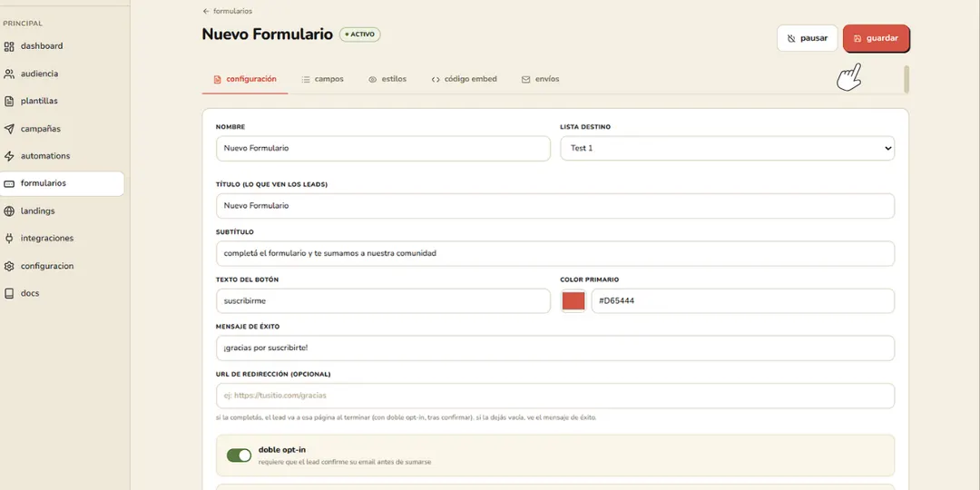Image resolution: width=980 pixels, height=490 pixels.
Task: Click the PRINCIPAL sidebar section label
Action: (x=23, y=24)
